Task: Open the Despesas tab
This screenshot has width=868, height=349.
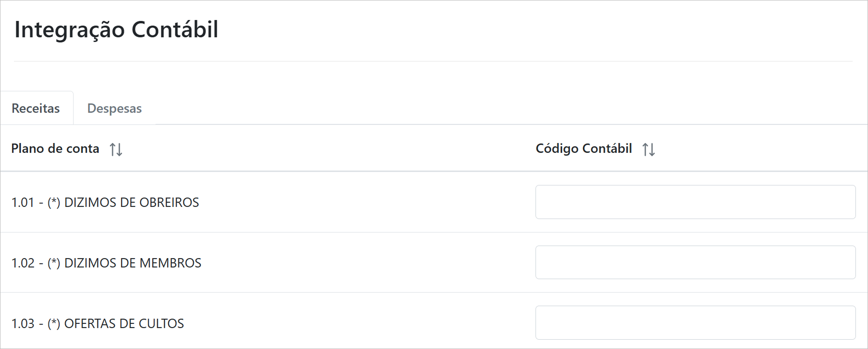Action: coord(115,109)
